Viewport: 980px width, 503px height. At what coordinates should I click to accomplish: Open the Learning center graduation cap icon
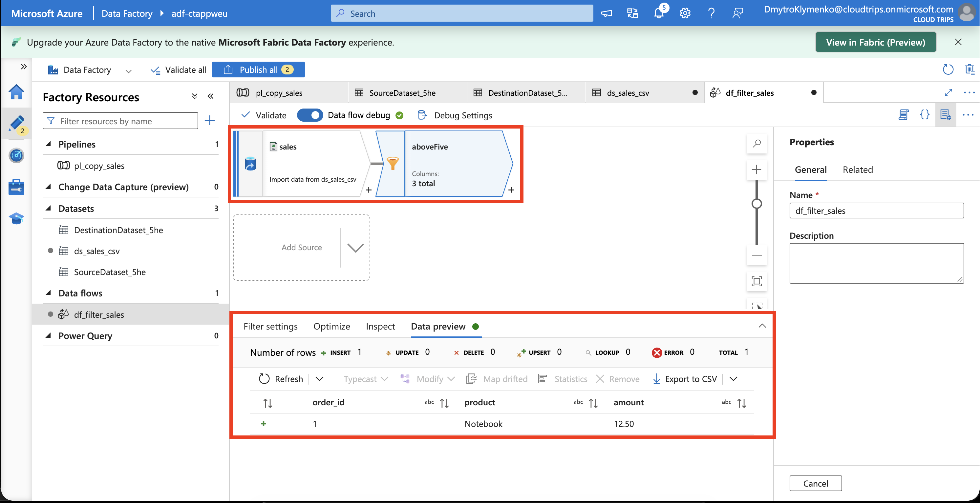pos(16,218)
